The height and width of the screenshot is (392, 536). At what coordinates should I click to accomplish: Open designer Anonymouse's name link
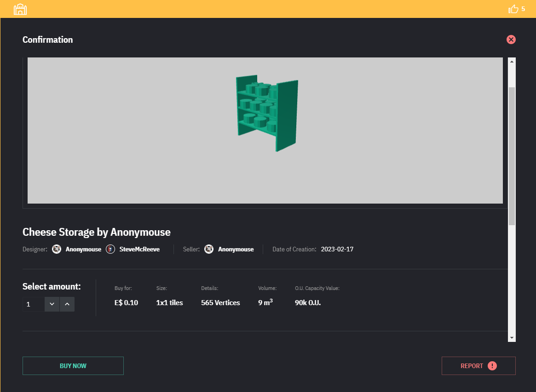(83, 249)
